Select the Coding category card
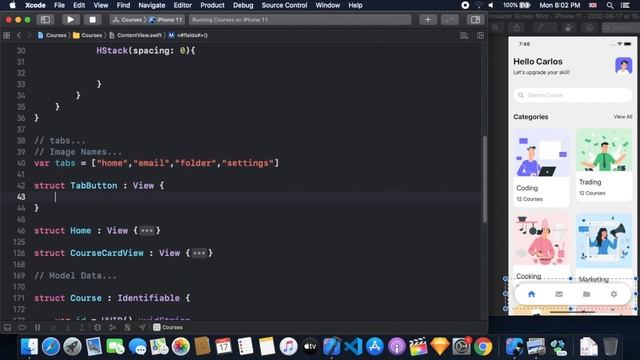640x360 pixels. click(541, 168)
